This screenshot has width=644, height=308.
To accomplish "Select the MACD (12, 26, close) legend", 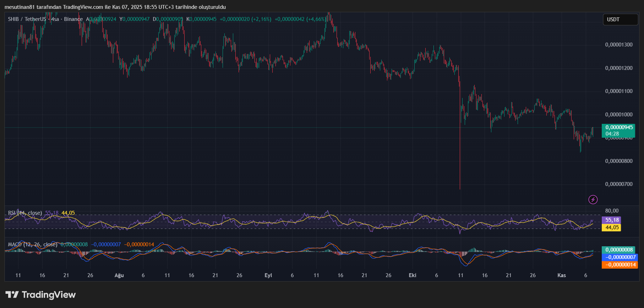I will 33,244.
